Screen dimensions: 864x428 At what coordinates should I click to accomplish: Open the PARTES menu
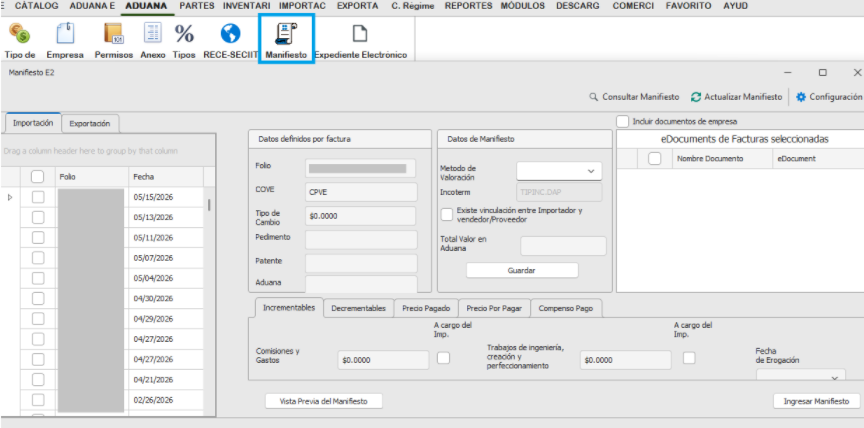point(197,6)
